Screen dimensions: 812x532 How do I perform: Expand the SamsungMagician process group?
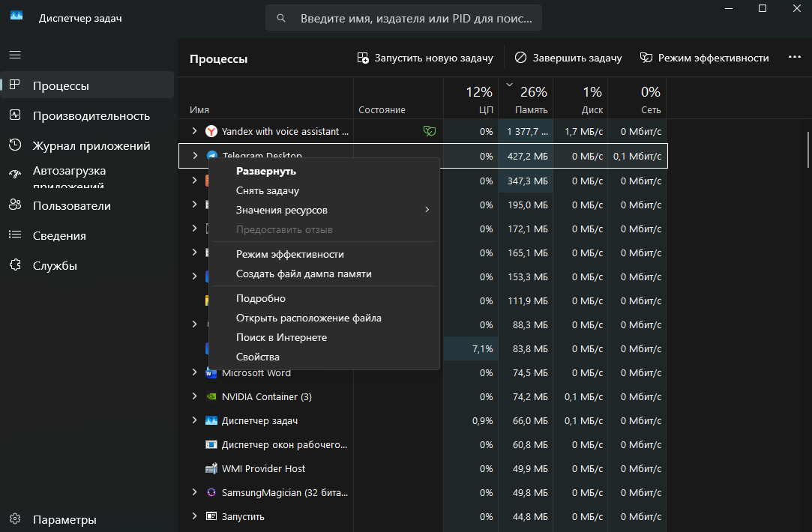(195, 492)
